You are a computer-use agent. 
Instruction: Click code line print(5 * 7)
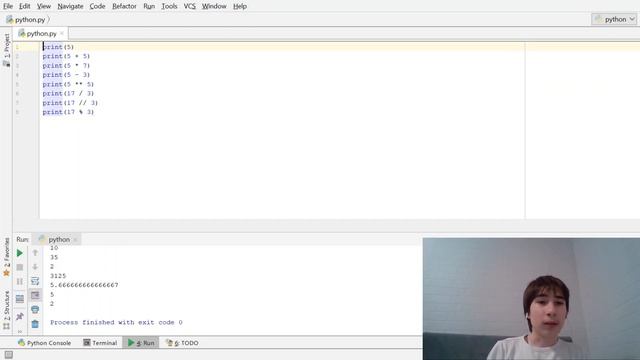[x=66, y=66]
